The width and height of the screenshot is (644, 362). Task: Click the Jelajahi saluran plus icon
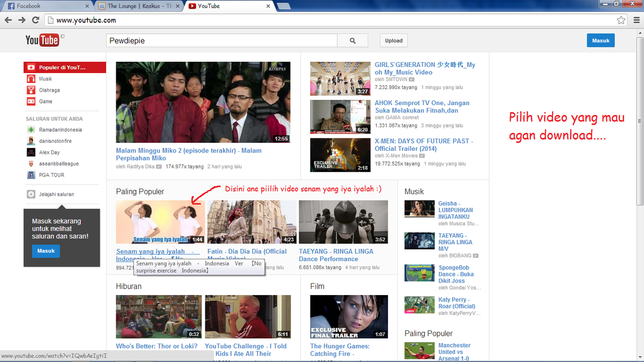pos(31,194)
